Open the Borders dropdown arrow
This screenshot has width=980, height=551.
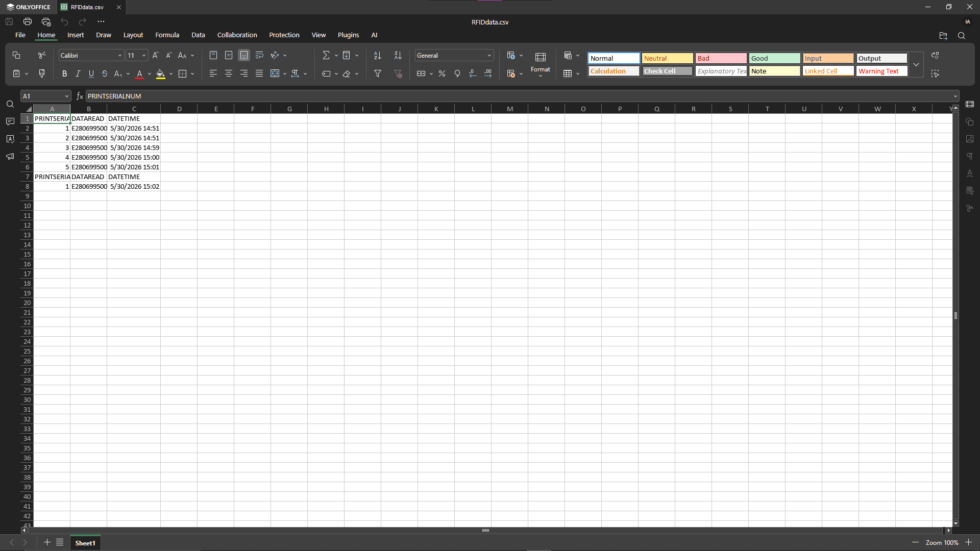click(192, 73)
